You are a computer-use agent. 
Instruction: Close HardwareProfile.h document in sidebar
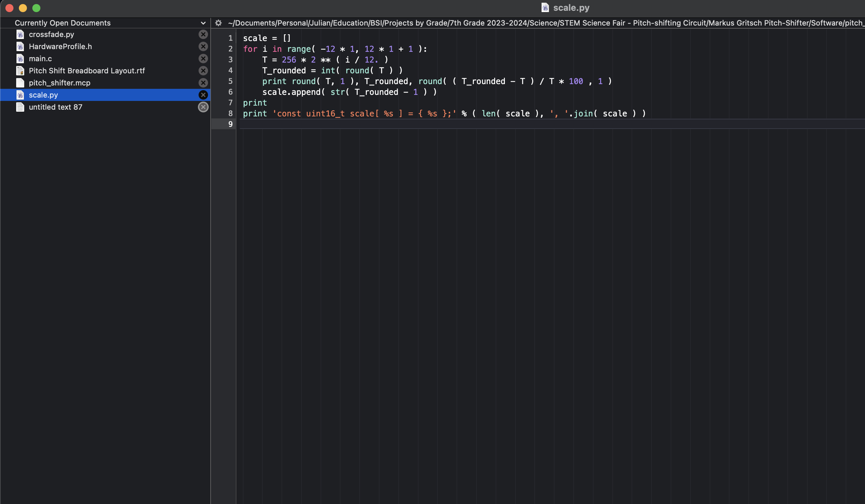pos(203,46)
